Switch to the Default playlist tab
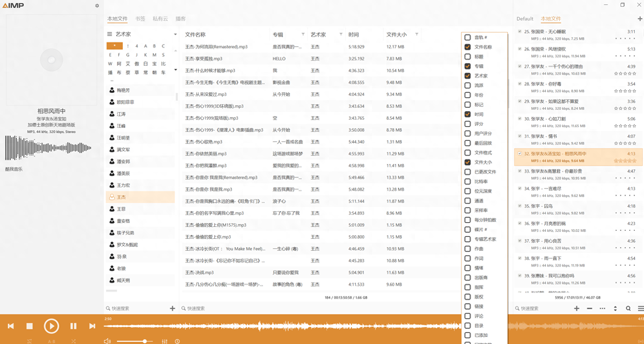The image size is (644, 344). 525,19
